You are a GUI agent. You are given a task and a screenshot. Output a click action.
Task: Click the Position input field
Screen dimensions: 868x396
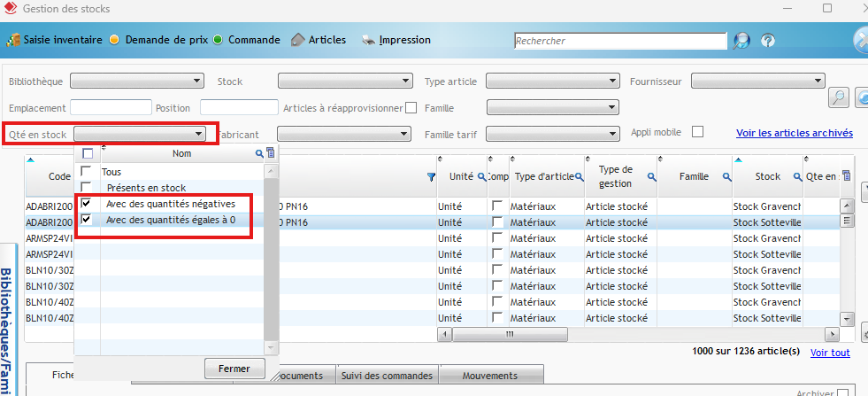coord(239,107)
